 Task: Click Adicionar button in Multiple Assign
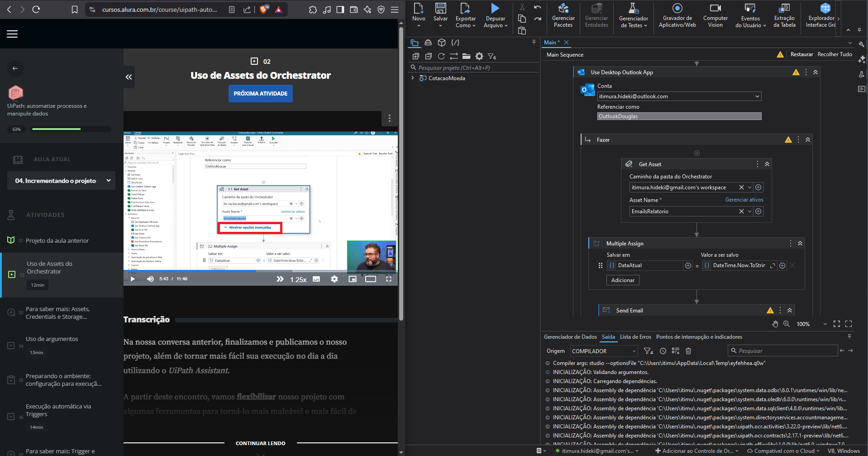pos(623,280)
